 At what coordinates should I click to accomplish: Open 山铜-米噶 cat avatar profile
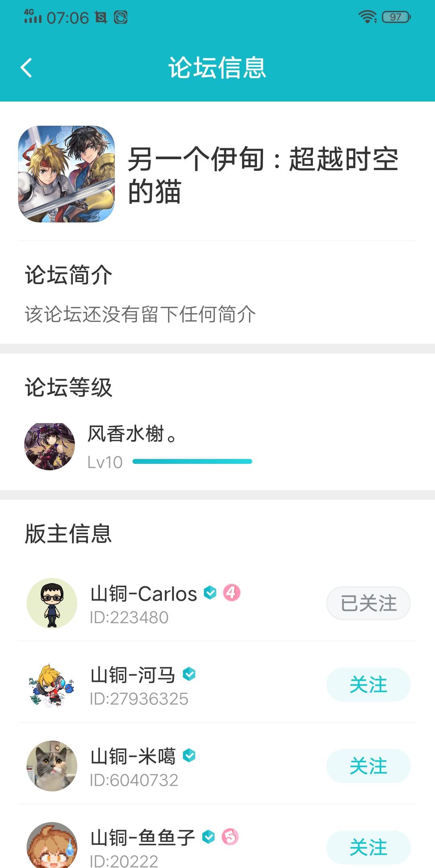click(x=52, y=766)
